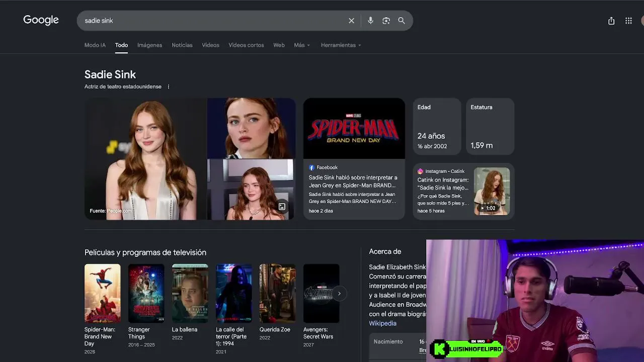Open the Estatura 1,59 m card
The image size is (644, 362).
click(x=490, y=126)
